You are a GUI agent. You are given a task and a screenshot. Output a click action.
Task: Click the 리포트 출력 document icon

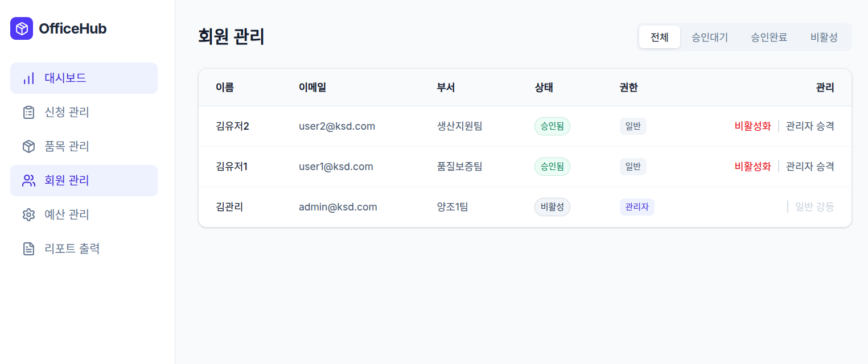coord(28,249)
